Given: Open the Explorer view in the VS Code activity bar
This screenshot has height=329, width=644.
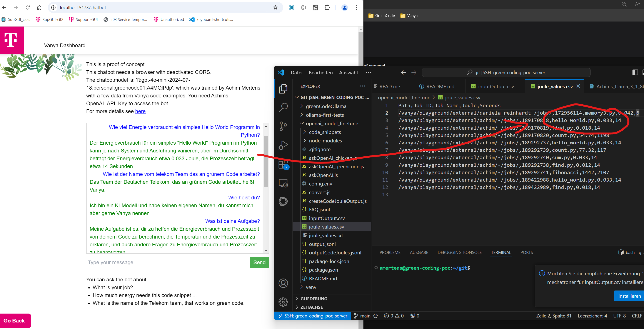Looking at the screenshot, I should pyautogui.click(x=283, y=89).
